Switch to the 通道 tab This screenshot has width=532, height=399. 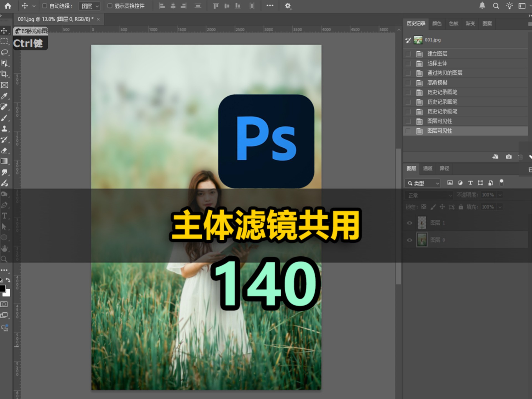(428, 168)
